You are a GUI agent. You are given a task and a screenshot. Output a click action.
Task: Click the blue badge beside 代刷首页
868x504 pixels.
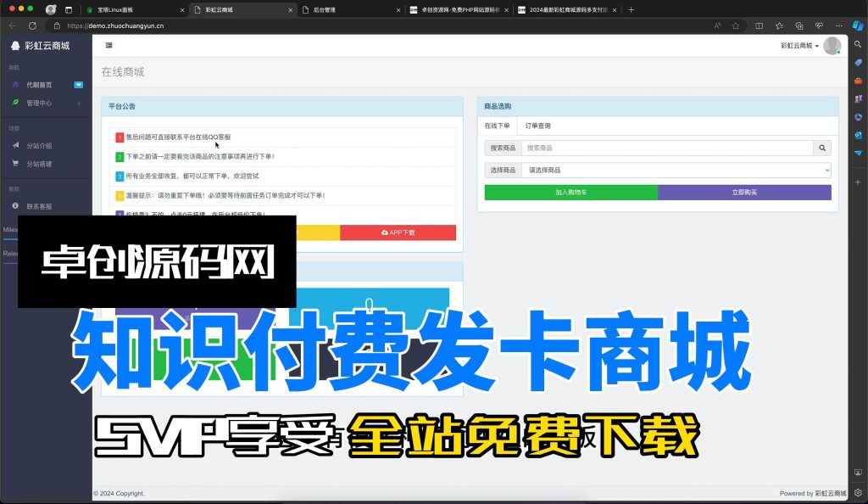pyautogui.click(x=79, y=85)
